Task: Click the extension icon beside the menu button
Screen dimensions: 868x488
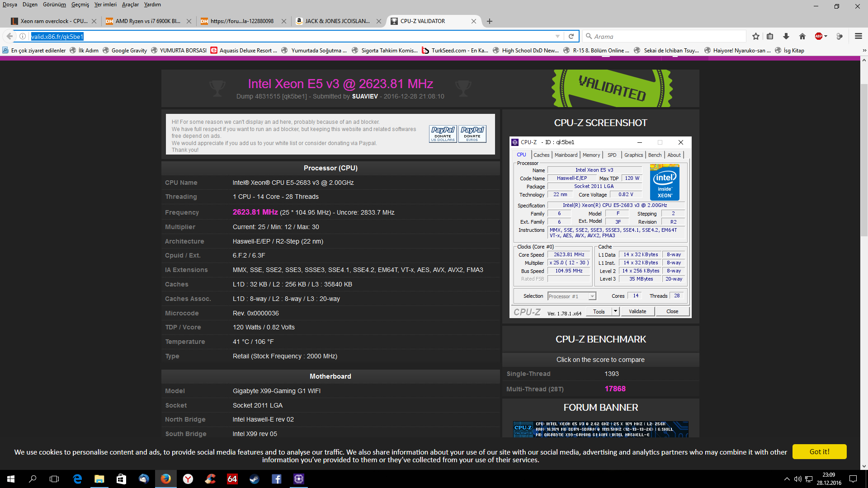Action: click(840, 36)
